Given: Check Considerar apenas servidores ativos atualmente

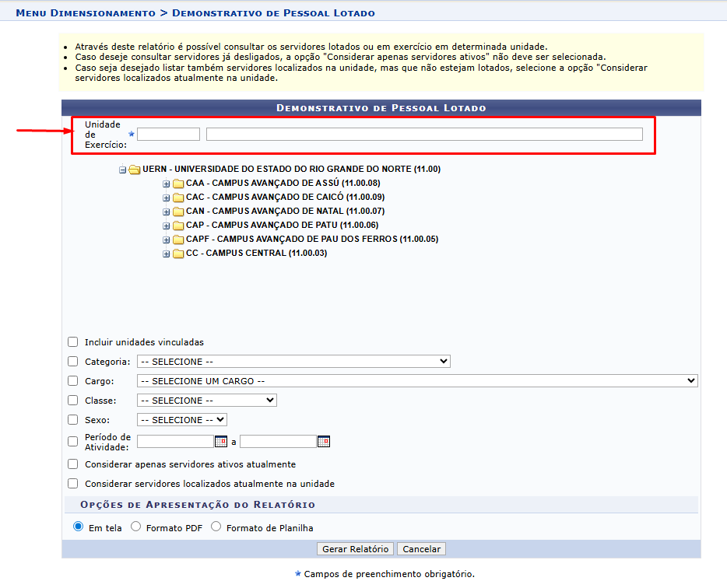Looking at the screenshot, I should point(73,464).
